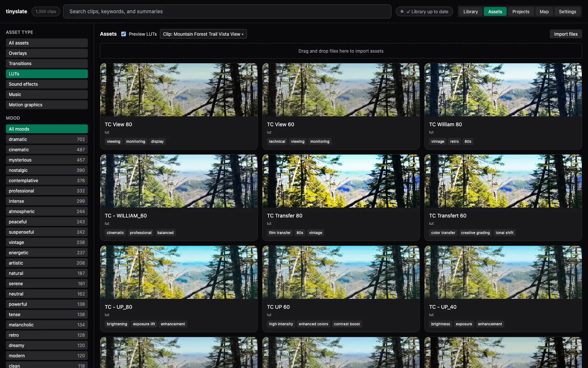
Task: Focus the search clips input field
Action: (x=227, y=11)
